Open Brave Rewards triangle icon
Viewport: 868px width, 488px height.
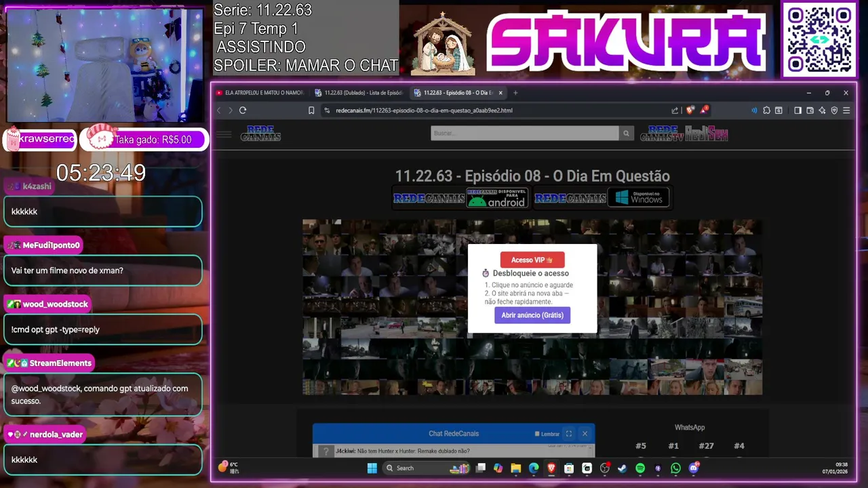coord(704,110)
